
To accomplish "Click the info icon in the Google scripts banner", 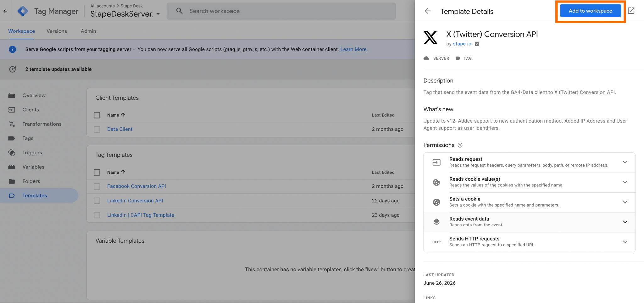I will click(13, 49).
